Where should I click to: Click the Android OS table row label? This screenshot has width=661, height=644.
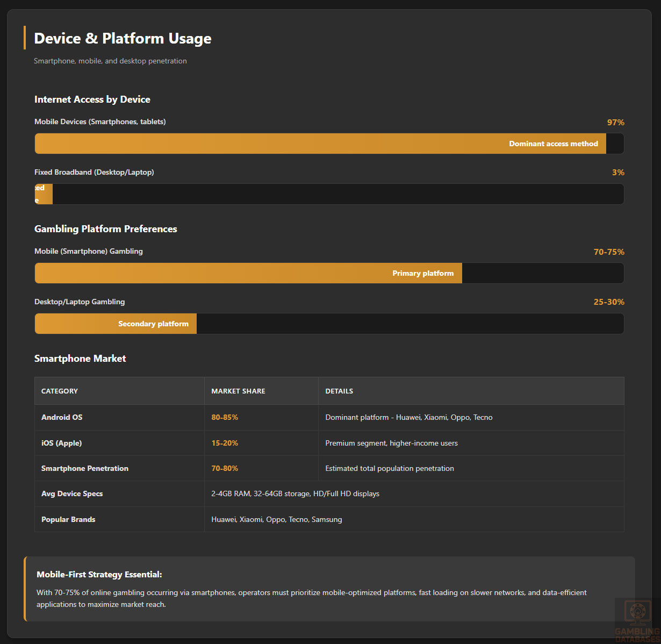[62, 417]
